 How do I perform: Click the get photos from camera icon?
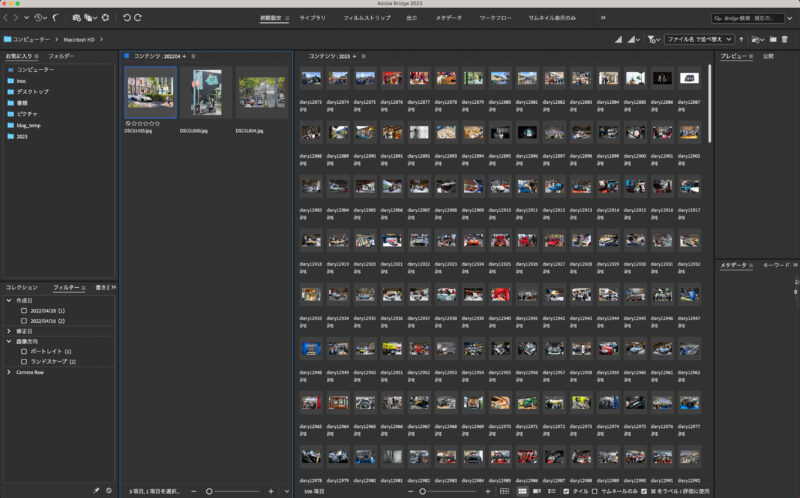(x=77, y=18)
